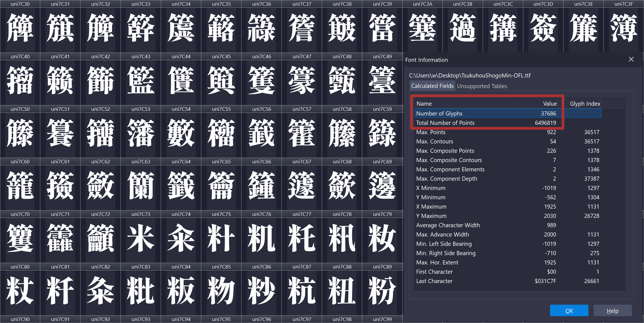Select glyph cell uni7C60
This screenshot has width=644, height=323.
pyautogui.click(x=20, y=184)
